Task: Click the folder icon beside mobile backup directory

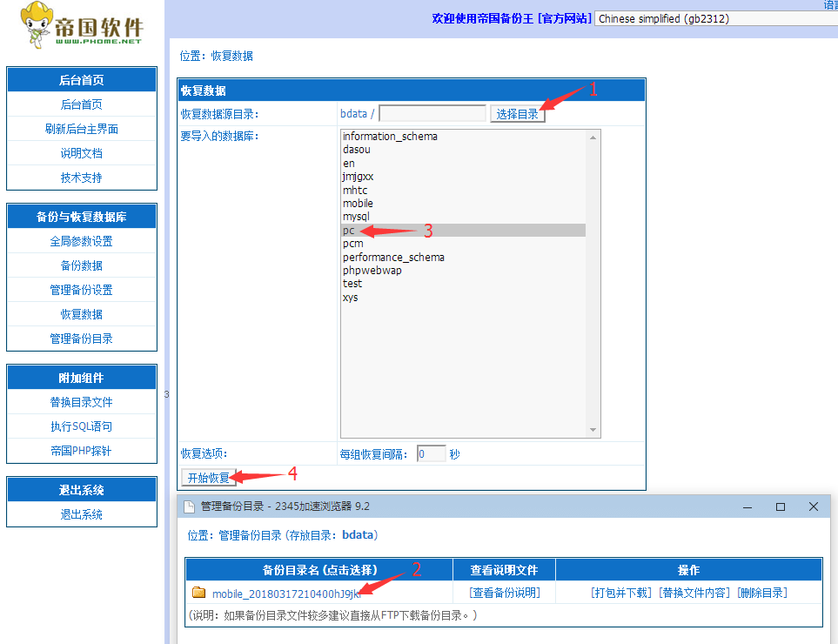Action: coord(199,593)
